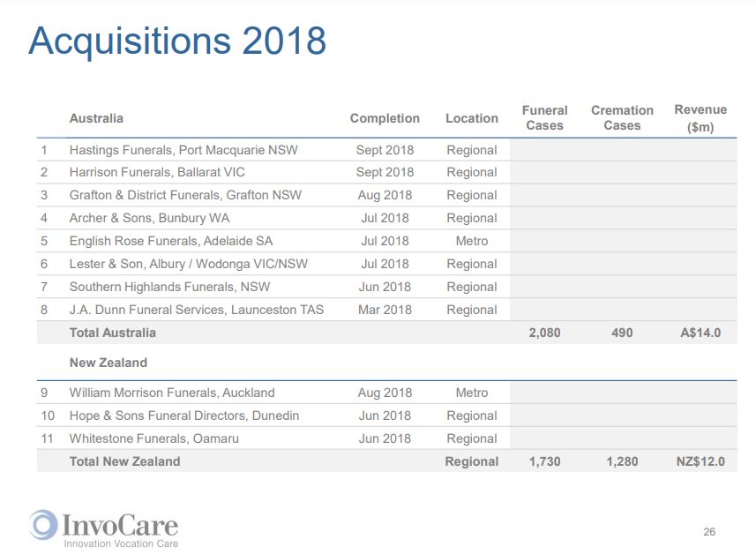Click "Regional" in Harrison Funerals row

(472, 173)
